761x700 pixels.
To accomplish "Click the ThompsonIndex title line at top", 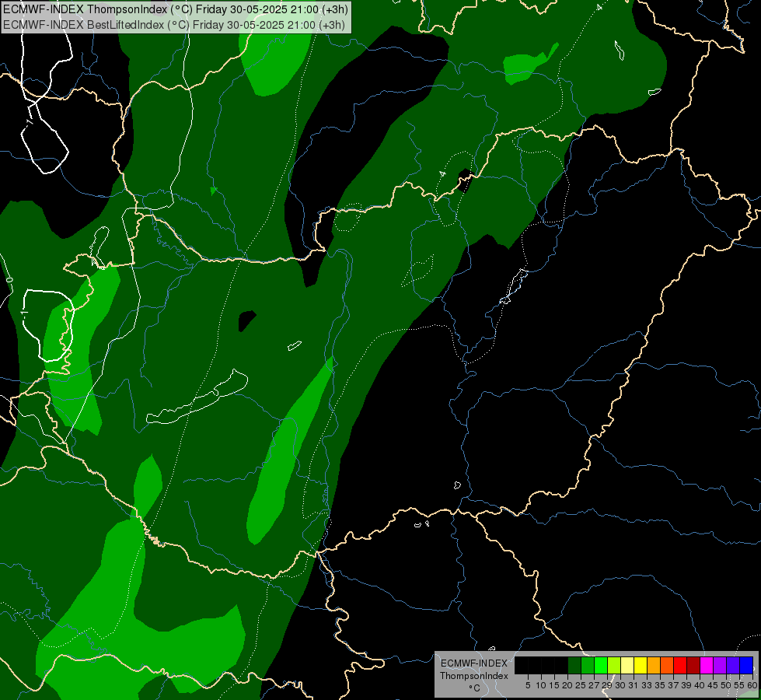I will point(176,9).
